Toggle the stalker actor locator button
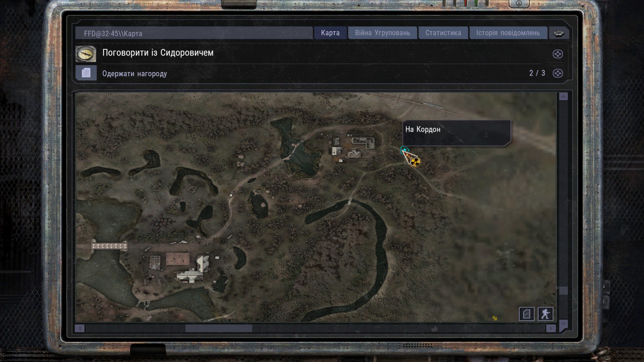The image size is (644, 362). (545, 314)
